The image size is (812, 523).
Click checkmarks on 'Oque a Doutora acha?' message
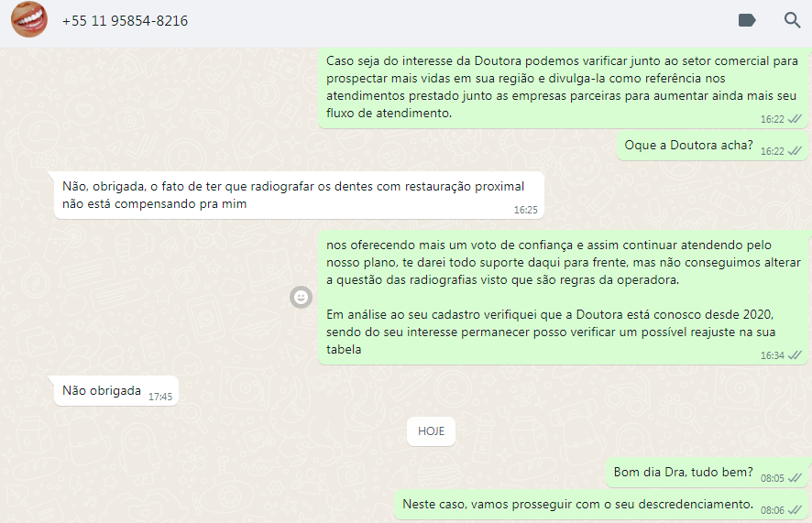click(x=795, y=151)
